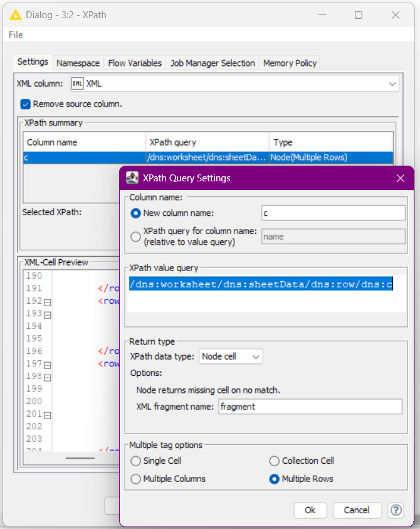420x529 pixels.
Task: Click the XML type icon in column selector
Action: (x=78, y=83)
